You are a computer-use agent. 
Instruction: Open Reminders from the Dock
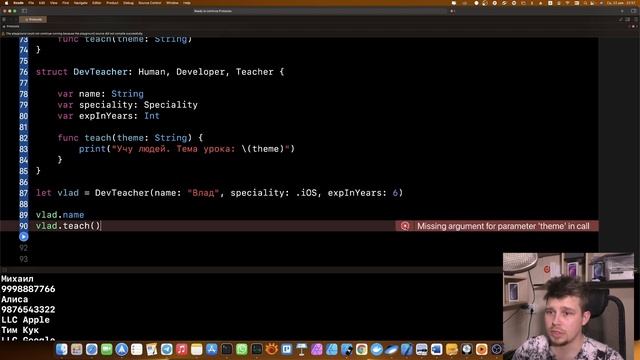pyautogui.click(x=137, y=349)
